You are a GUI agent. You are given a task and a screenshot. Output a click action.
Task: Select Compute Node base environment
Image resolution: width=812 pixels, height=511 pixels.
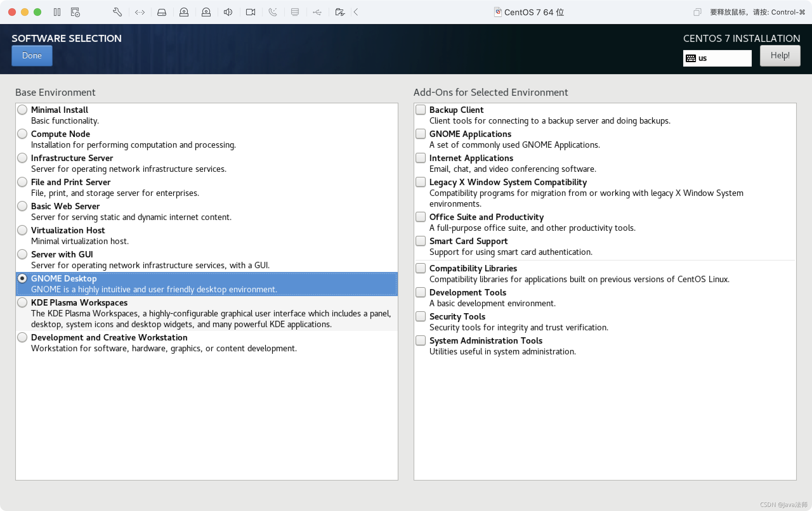point(22,134)
